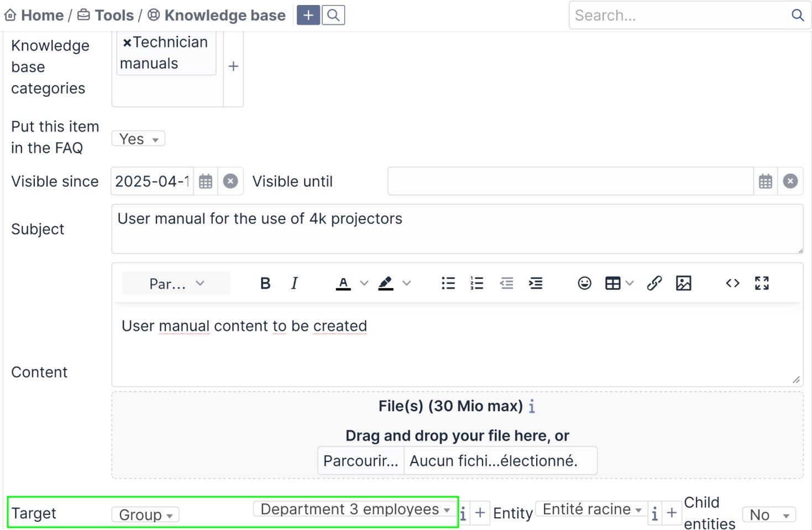Screen dimensions: 812x530
Task: Toggle bold formatting in the editor
Action: click(265, 283)
